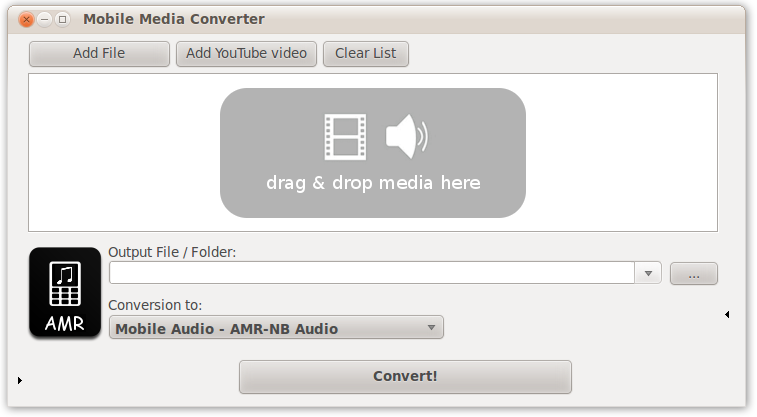Viewport: 757px width, 417px height.
Task: Clear List of queued media files
Action: [x=366, y=54]
